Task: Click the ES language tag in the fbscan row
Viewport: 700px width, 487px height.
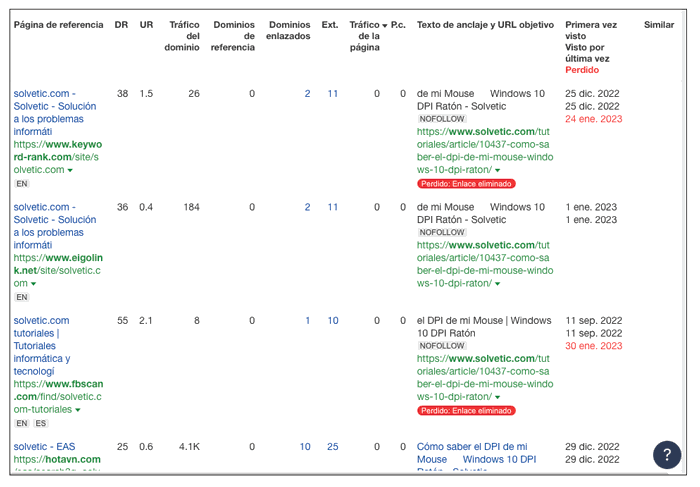Action: 41,424
